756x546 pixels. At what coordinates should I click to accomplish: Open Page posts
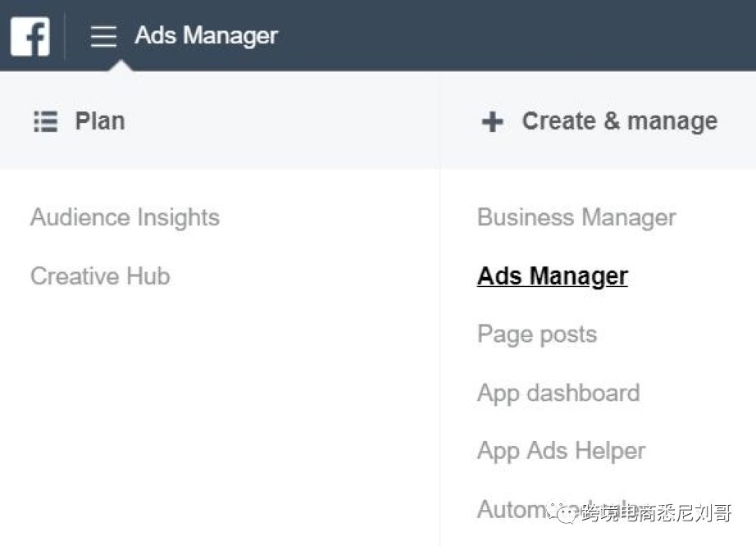tap(536, 334)
